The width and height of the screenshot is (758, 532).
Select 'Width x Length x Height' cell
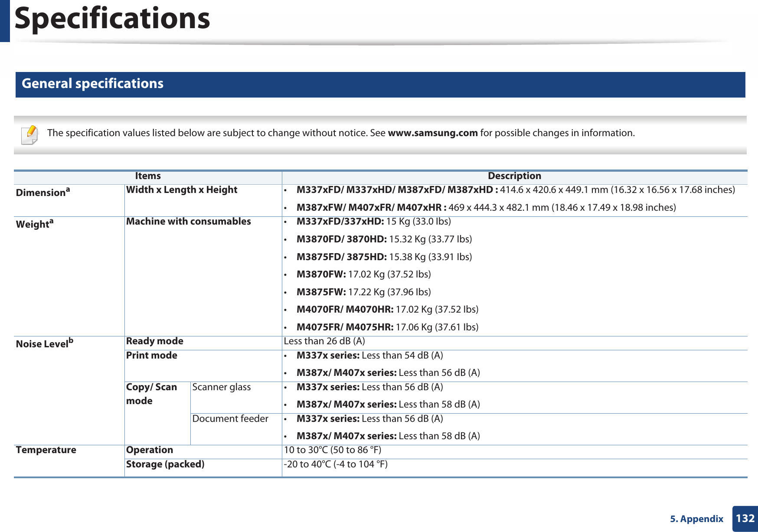pos(182,190)
